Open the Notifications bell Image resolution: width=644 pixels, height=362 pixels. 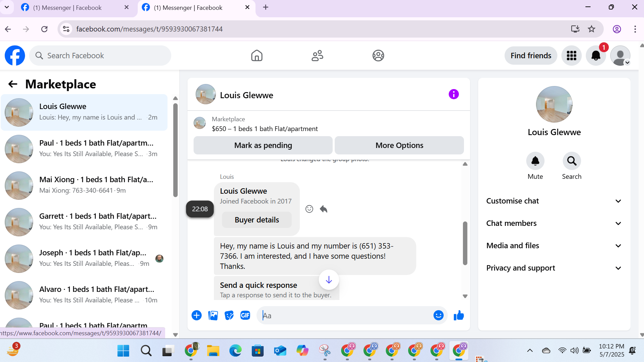click(x=596, y=56)
